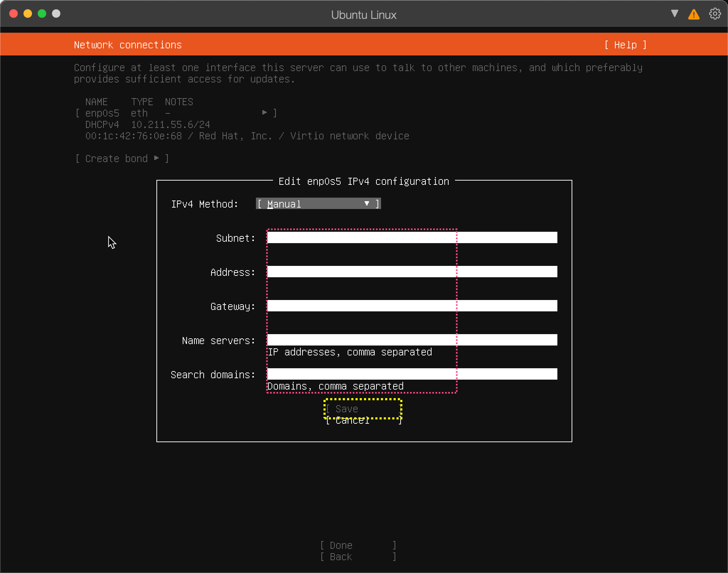This screenshot has width=728, height=573.
Task: Focus the Address input field
Action: pyautogui.click(x=412, y=272)
